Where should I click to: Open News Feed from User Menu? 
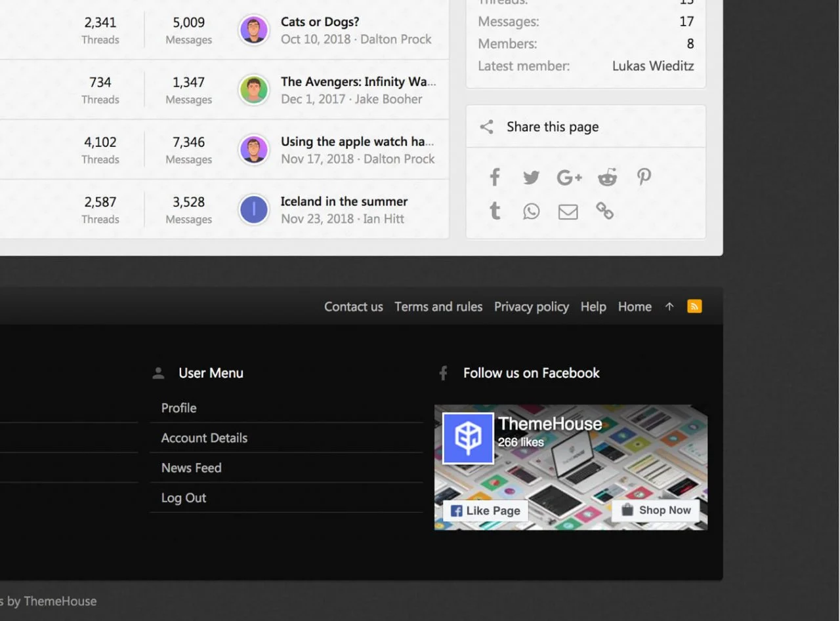point(191,468)
